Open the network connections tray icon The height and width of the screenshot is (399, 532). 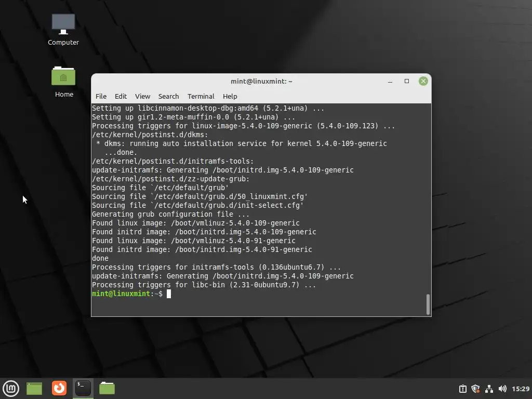[x=489, y=389]
